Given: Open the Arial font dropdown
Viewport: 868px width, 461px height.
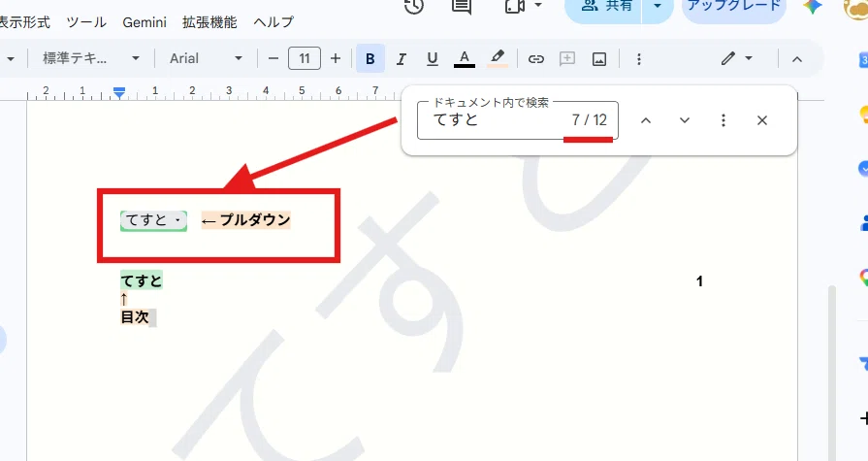Looking at the screenshot, I should pyautogui.click(x=206, y=59).
